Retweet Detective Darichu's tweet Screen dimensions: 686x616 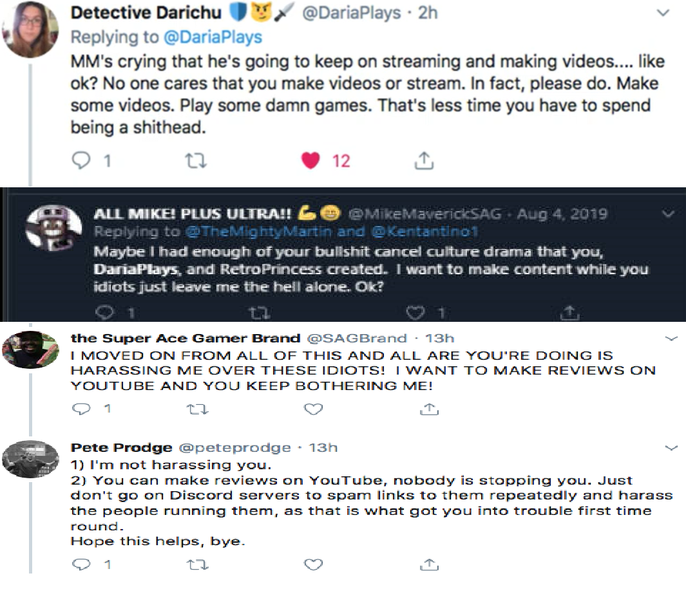(192, 160)
